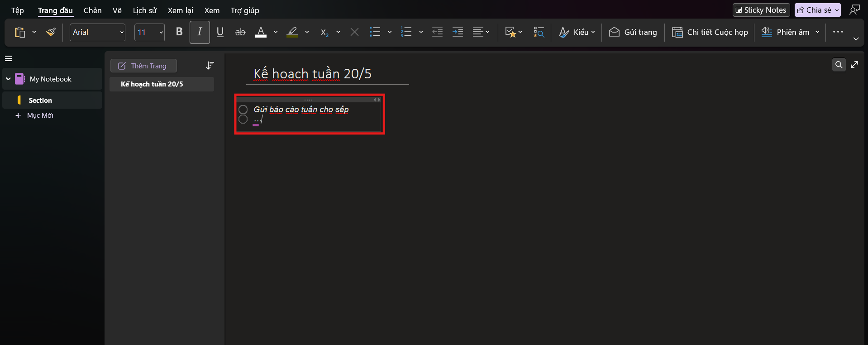Open the font color dropdown arrow
Image resolution: width=868 pixels, height=345 pixels.
click(x=276, y=32)
